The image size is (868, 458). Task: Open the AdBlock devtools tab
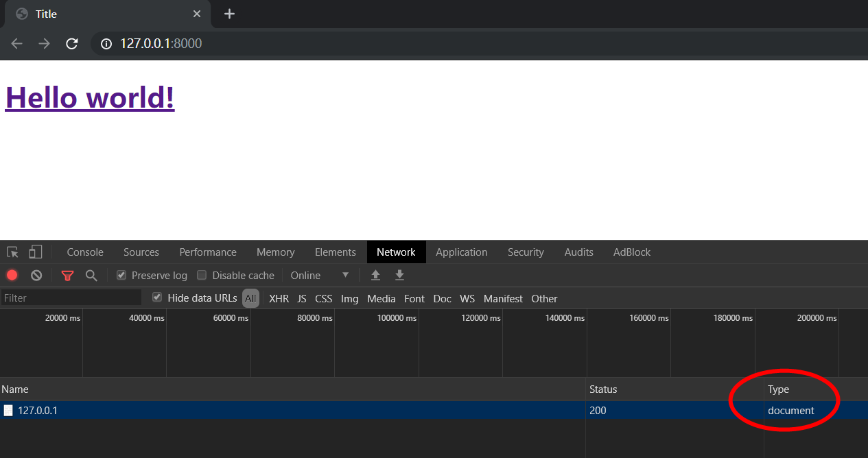click(632, 252)
